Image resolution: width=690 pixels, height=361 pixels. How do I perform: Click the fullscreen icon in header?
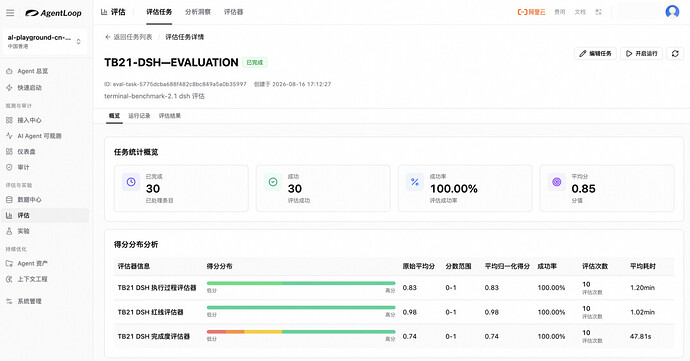(598, 12)
